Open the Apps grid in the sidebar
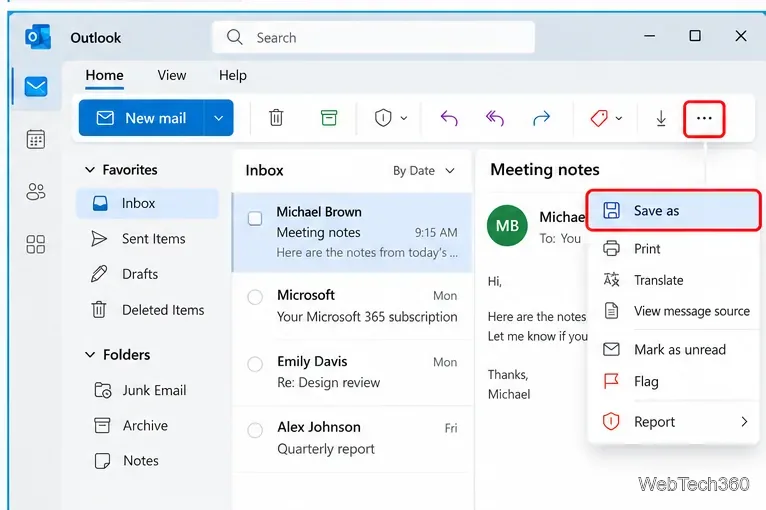Screen dimensions: 766x510 36,244
